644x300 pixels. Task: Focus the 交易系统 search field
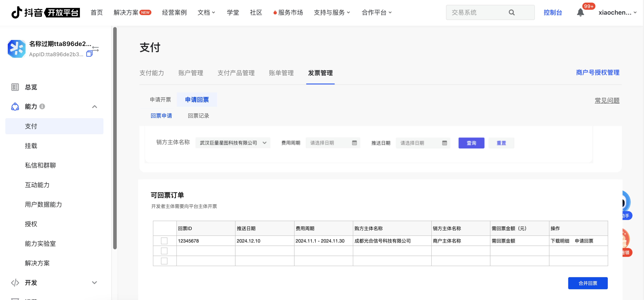(x=490, y=12)
